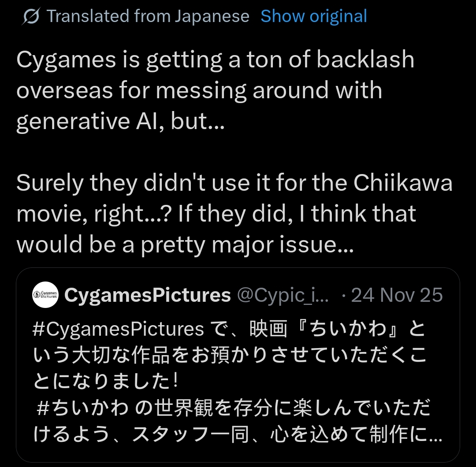
Task: Open the 24 Nov 25 timestamp
Action: pyautogui.click(x=397, y=295)
